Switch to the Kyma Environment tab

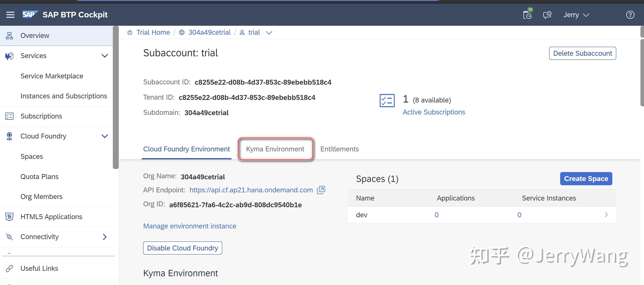pyautogui.click(x=275, y=149)
